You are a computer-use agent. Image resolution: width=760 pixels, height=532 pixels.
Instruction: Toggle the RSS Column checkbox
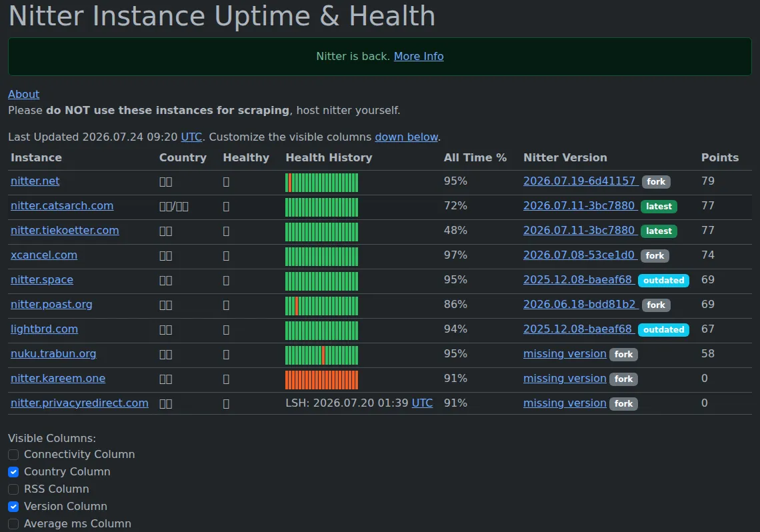[13, 489]
